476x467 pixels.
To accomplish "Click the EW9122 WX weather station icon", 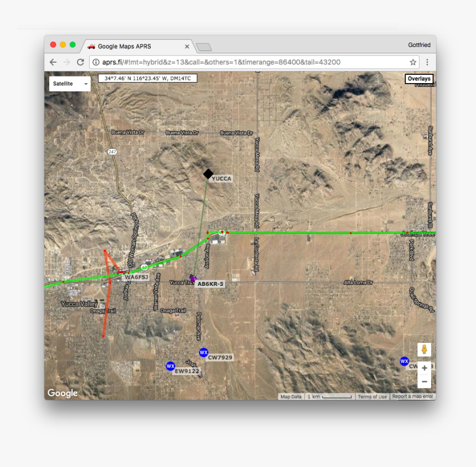I will pos(170,366).
